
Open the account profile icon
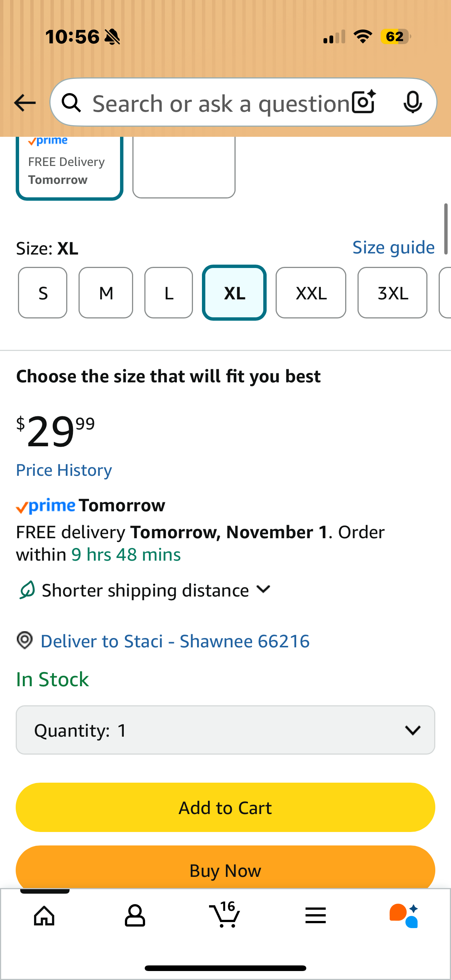tap(135, 915)
